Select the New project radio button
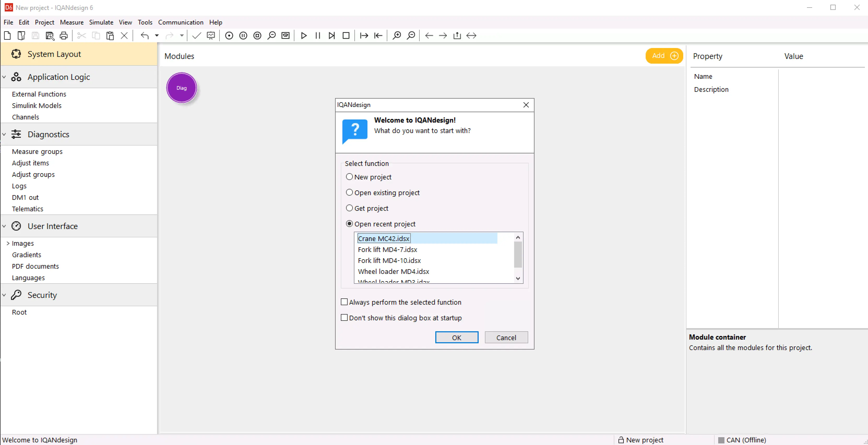This screenshot has width=868, height=445. [x=349, y=177]
